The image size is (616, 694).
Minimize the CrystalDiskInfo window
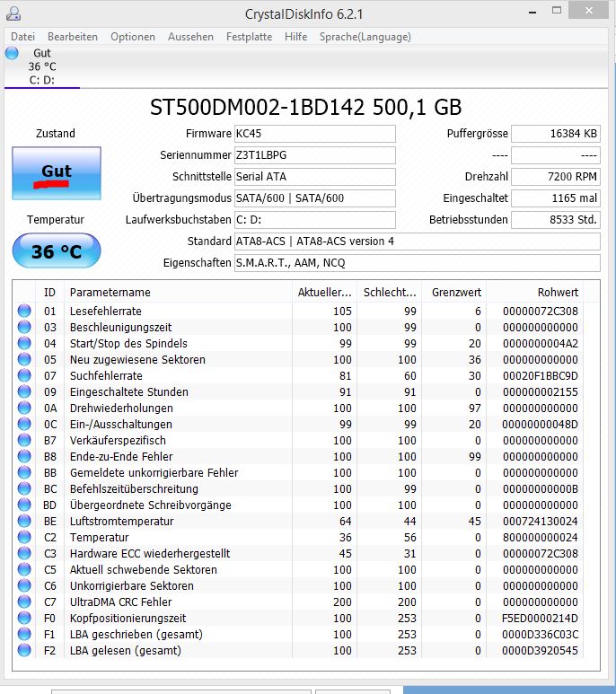coord(532,12)
